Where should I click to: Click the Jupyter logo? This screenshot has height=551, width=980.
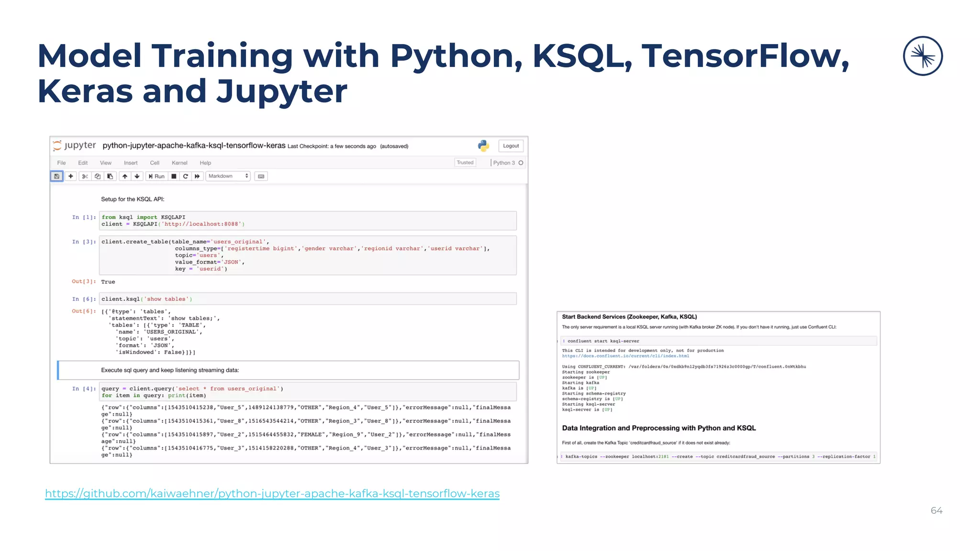click(74, 145)
